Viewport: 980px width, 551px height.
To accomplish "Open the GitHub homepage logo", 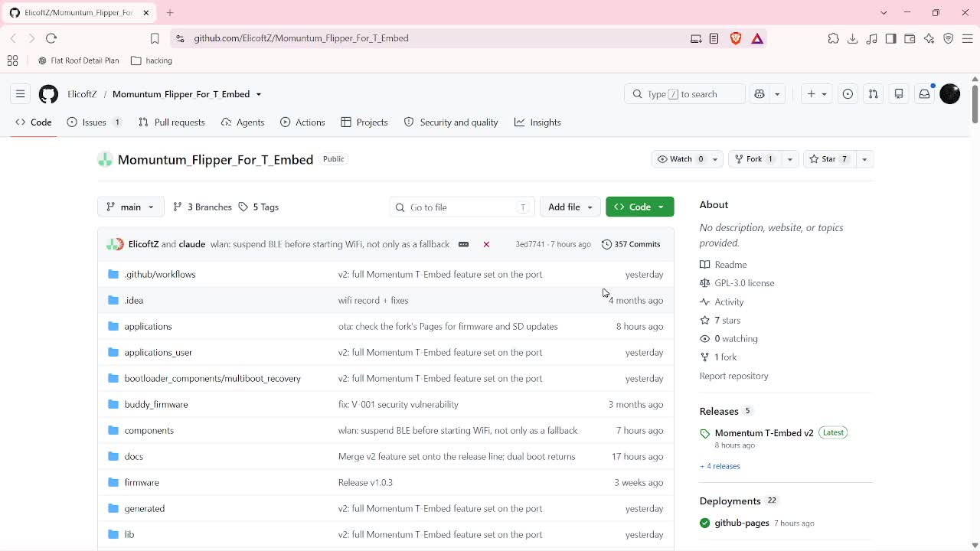I will click(48, 94).
